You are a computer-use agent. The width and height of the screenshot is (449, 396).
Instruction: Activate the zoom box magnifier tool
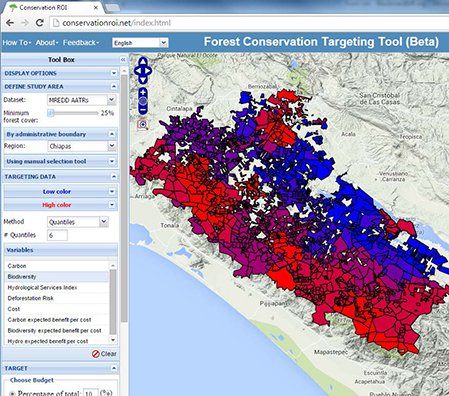[143, 125]
